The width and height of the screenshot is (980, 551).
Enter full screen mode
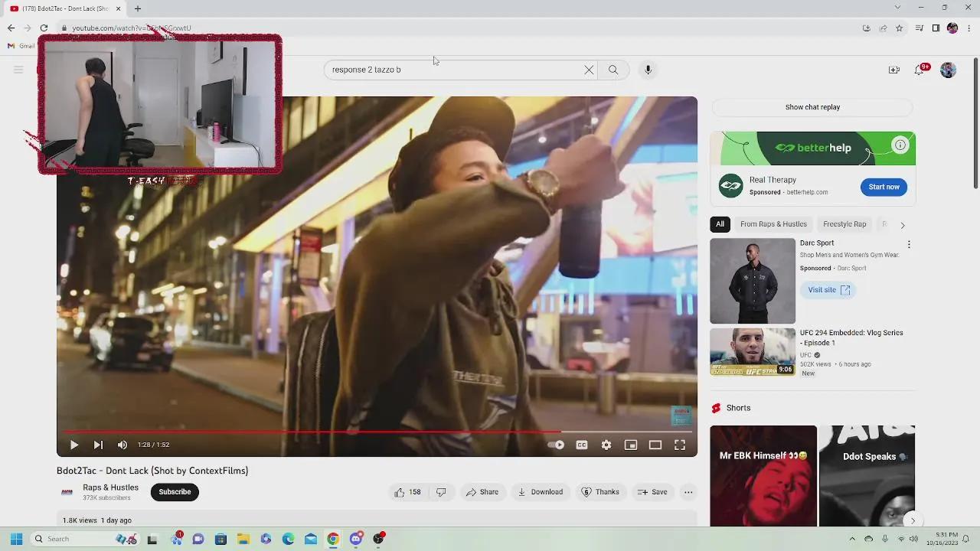[680, 445]
